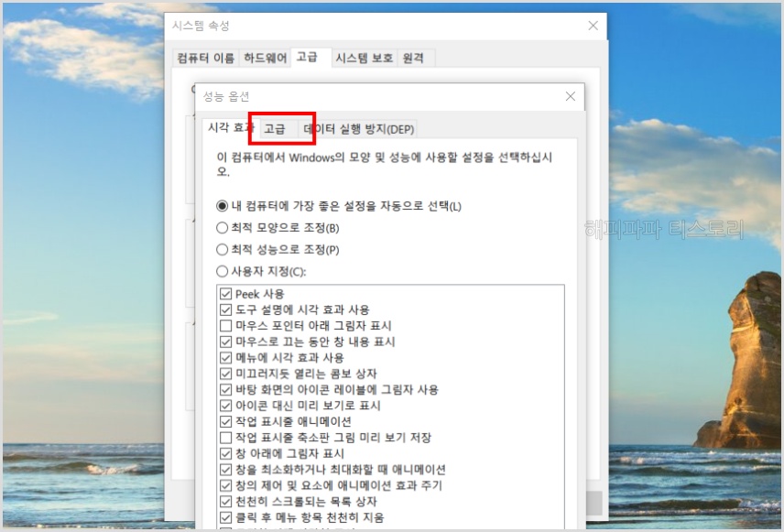Toggle 천천히 스크롤되는 목록 상자
Viewport: 784px width, 532px height.
[x=225, y=502]
